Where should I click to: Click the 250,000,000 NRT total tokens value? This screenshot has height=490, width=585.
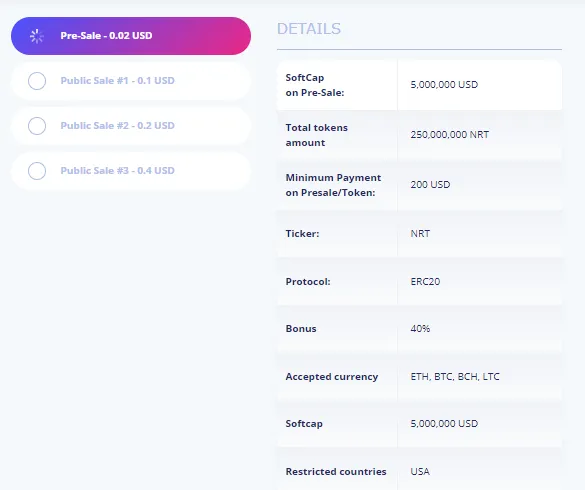[450, 135]
